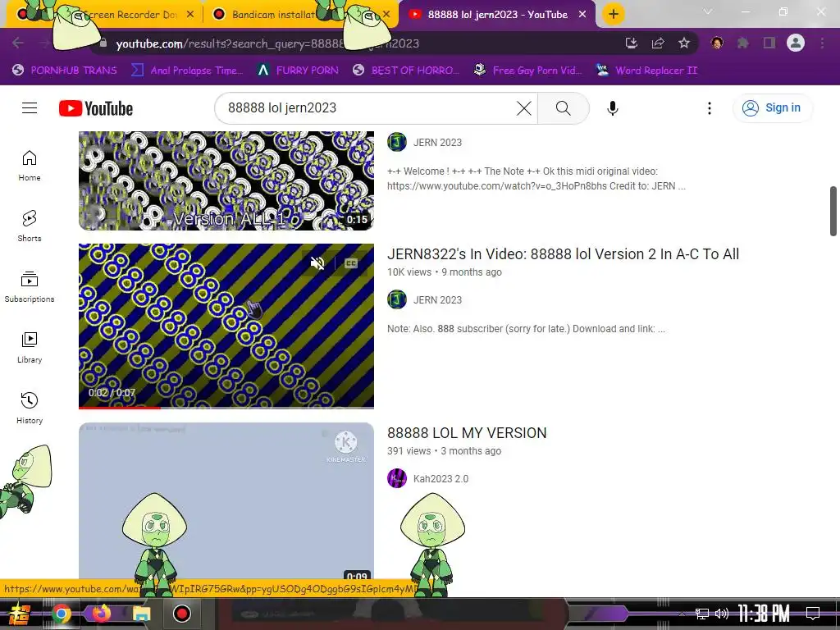Open the Kah2023 2.0 channel name
The image size is (840, 630).
pos(441,479)
